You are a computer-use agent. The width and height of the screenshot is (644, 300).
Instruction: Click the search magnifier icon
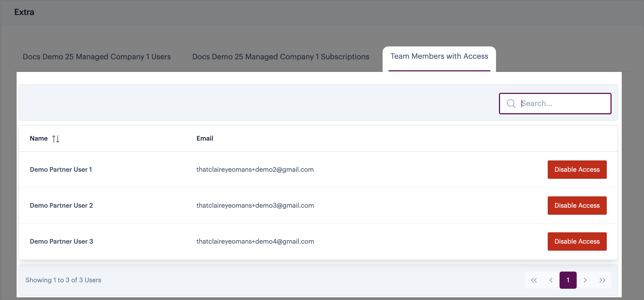coord(511,104)
